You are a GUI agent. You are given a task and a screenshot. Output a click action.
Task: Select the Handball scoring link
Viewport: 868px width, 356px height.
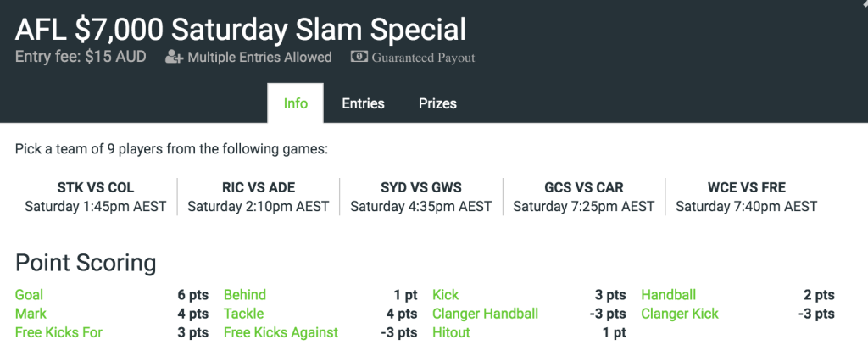tap(668, 295)
